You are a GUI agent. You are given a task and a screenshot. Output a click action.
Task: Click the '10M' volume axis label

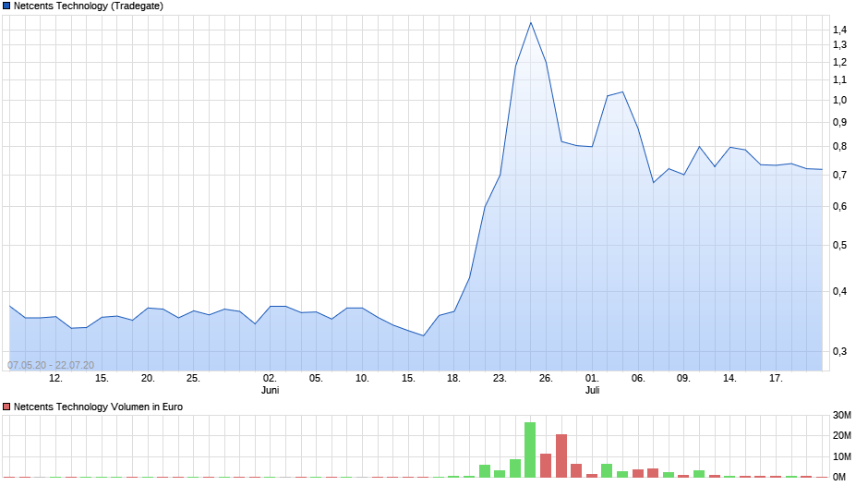click(842, 456)
